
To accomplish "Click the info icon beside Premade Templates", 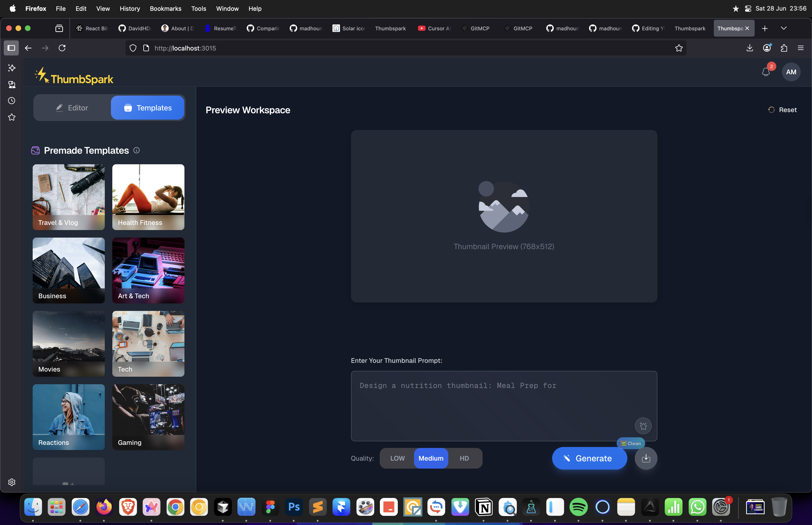I will (137, 150).
